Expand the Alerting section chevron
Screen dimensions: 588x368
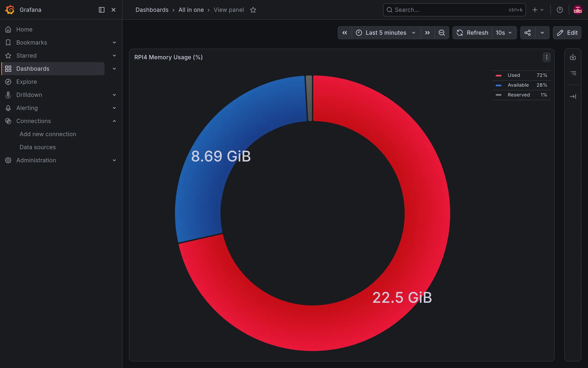114,108
